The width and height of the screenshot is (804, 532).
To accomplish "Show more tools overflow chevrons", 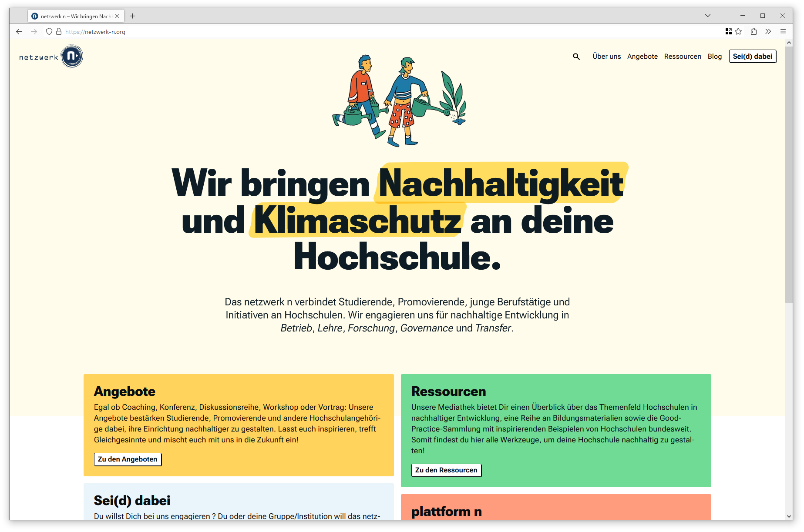I will (768, 31).
